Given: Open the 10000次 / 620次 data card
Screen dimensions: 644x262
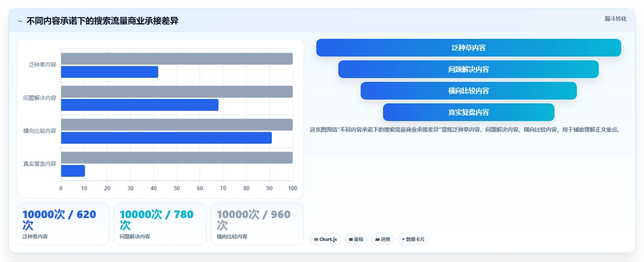Looking at the screenshot, I should click(63, 224).
